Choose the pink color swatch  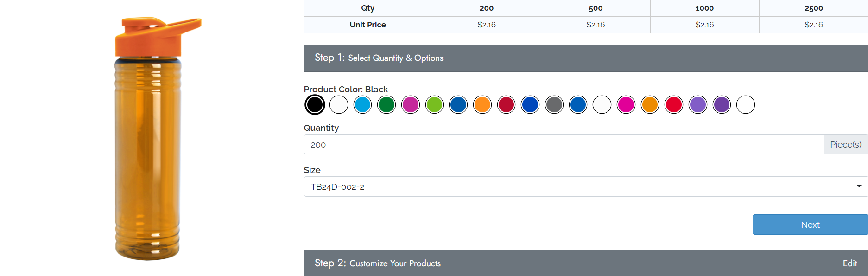click(626, 105)
